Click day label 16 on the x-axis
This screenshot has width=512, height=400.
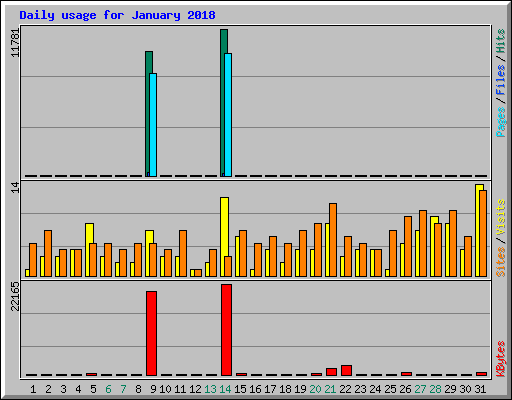tap(255, 389)
